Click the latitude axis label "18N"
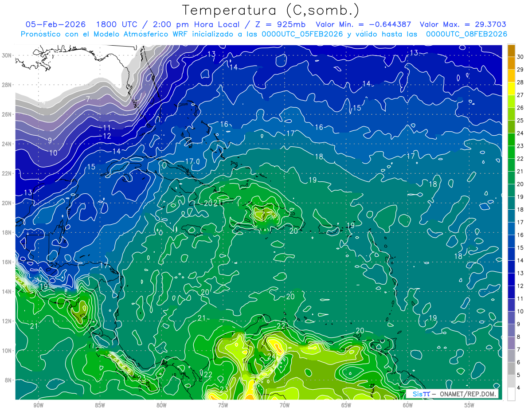Screen dimensions: 532x411 coord(8,232)
